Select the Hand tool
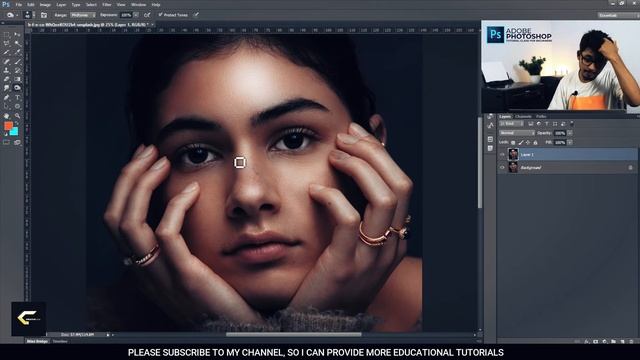The width and height of the screenshot is (640, 360). pyautogui.click(x=7, y=116)
